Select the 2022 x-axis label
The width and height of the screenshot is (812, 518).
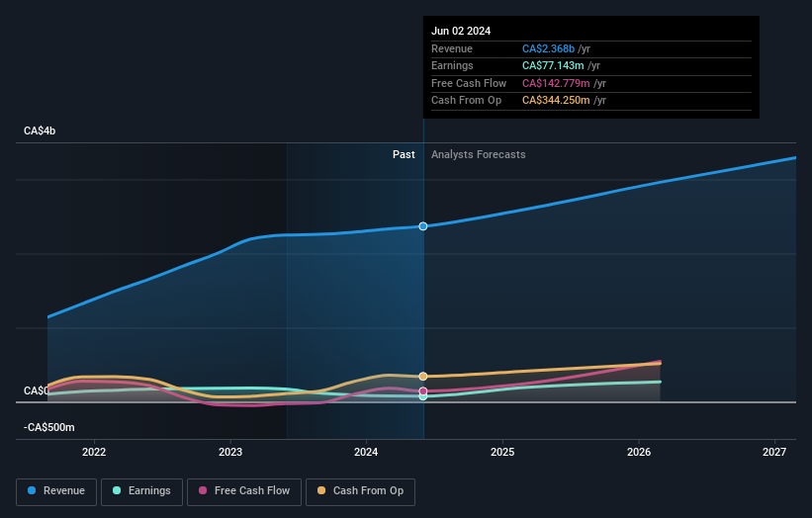[x=94, y=452]
